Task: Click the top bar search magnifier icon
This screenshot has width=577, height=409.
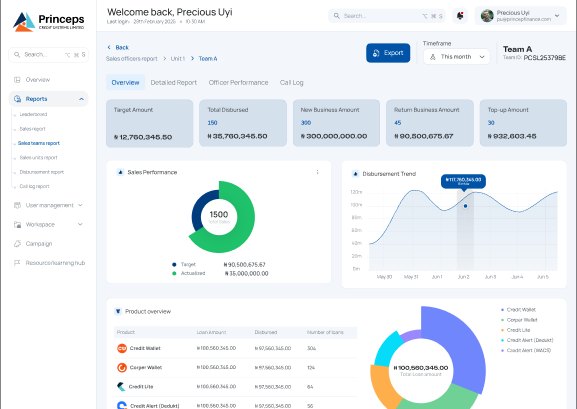Action: [336, 16]
